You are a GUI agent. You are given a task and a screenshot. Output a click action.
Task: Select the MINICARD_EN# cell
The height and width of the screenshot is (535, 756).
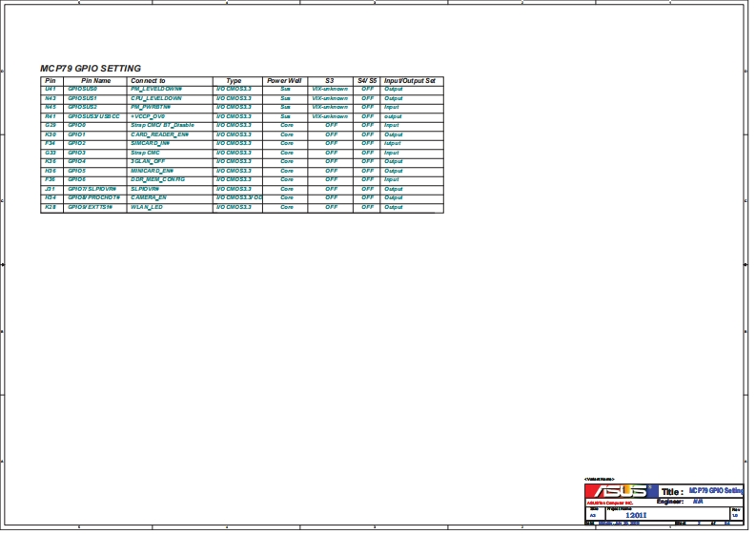click(x=153, y=171)
